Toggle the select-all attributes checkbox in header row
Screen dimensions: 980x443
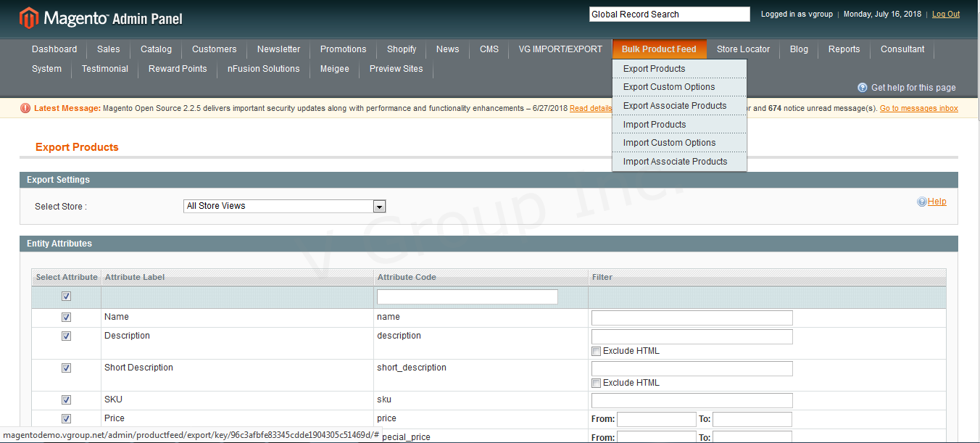tap(66, 297)
